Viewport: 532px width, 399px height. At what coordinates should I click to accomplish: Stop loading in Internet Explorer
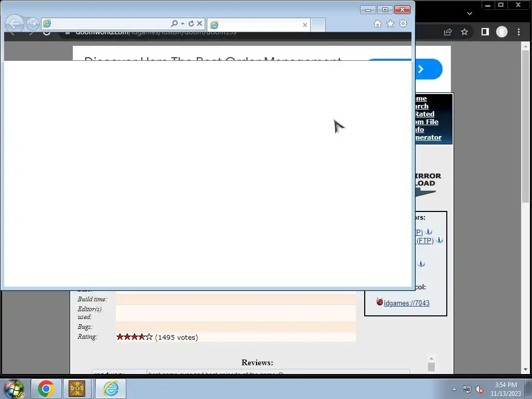tap(199, 23)
